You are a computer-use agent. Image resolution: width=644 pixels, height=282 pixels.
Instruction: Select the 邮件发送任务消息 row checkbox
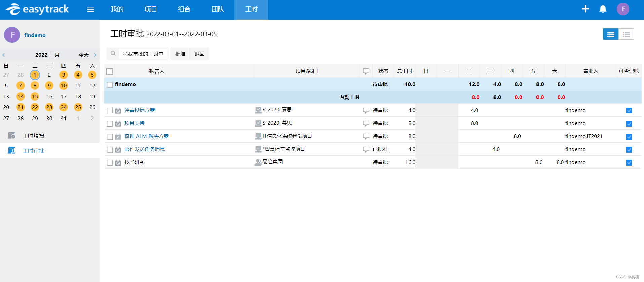[x=110, y=150]
